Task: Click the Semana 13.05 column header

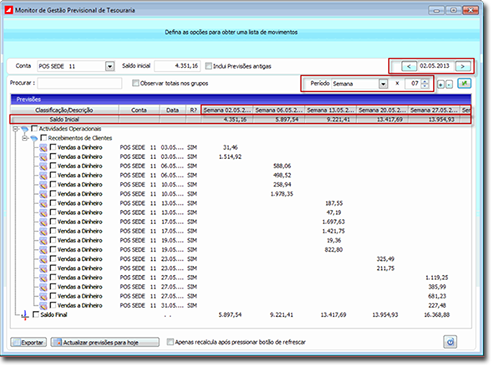Action: pos(331,110)
